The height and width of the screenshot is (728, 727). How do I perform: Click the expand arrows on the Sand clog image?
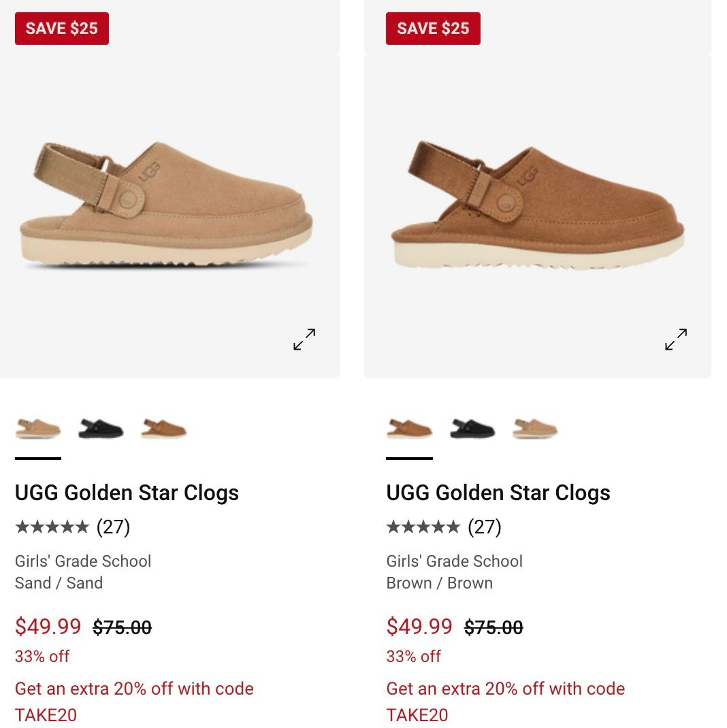pos(303,340)
